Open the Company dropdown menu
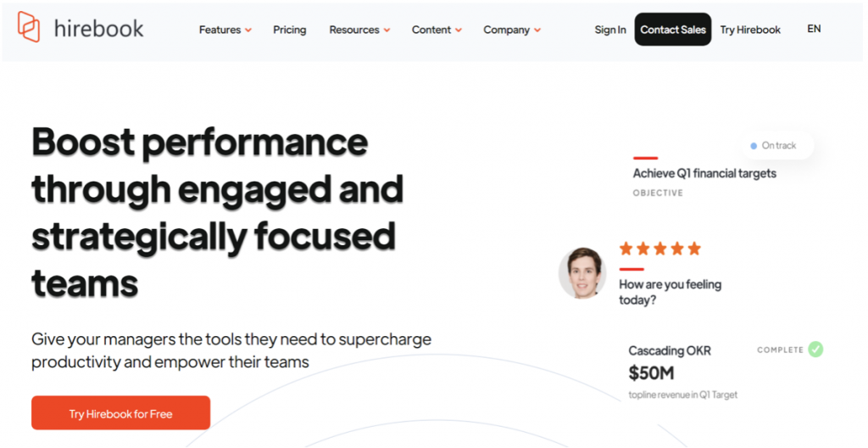This screenshot has height=448, width=868. (x=512, y=30)
